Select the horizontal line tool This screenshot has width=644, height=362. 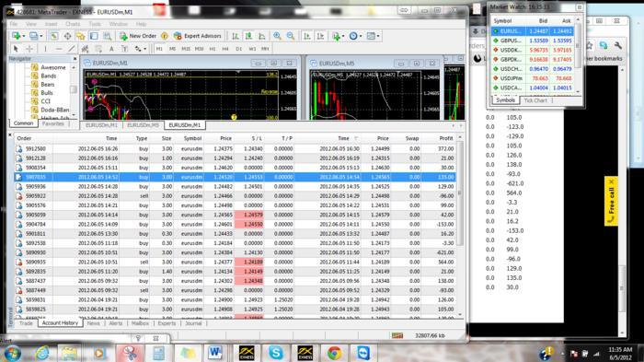(59, 49)
